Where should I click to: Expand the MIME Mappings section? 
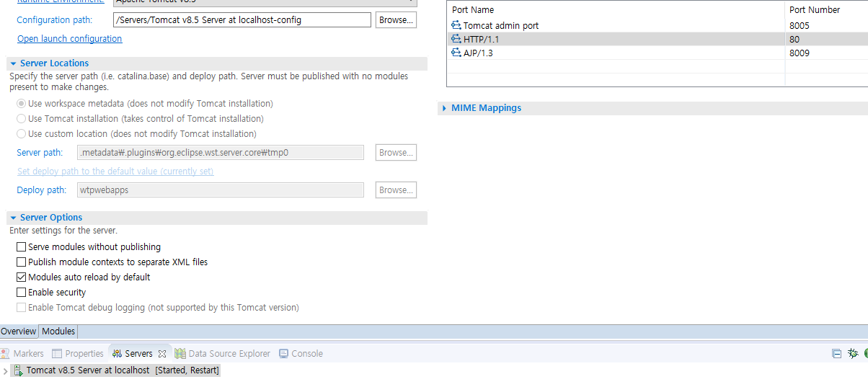(x=444, y=108)
